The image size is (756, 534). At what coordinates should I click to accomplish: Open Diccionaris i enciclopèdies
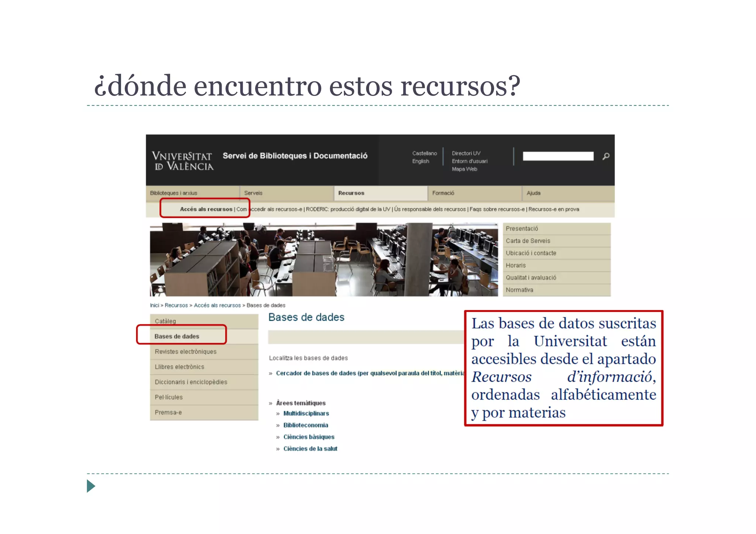[x=204, y=382]
